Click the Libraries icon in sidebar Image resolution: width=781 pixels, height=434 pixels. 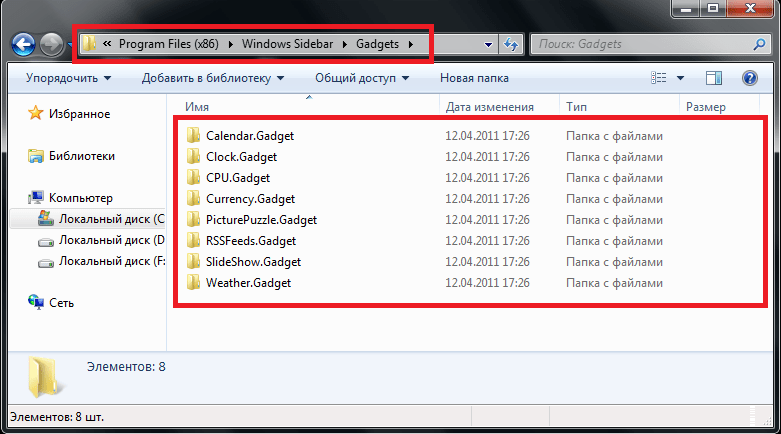35,156
